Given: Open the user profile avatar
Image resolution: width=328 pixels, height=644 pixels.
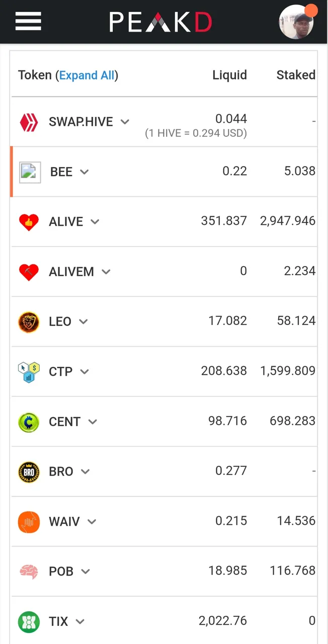Looking at the screenshot, I should (296, 22).
